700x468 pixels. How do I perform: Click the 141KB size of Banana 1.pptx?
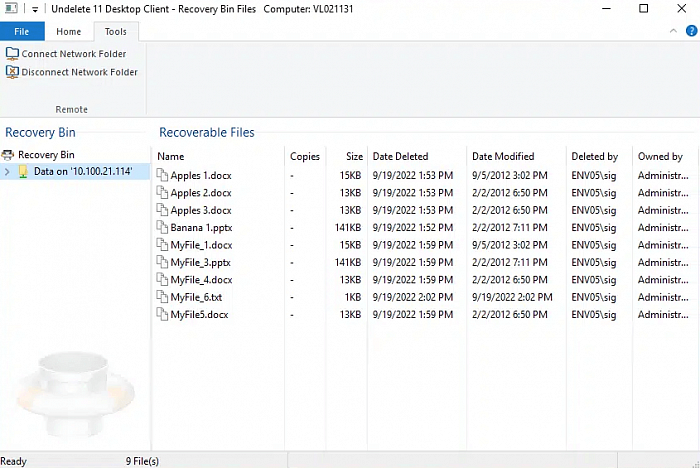348,228
